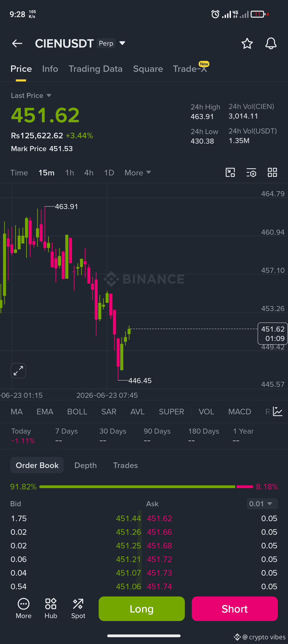Viewport: 288px width, 644px height.
Task: Open the chart drawing tools icon
Action: coord(230,172)
